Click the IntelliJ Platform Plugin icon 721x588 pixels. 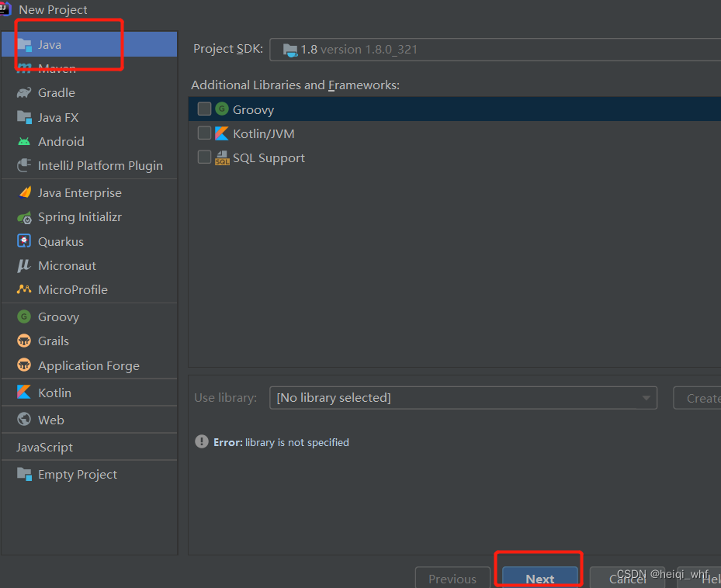click(24, 165)
